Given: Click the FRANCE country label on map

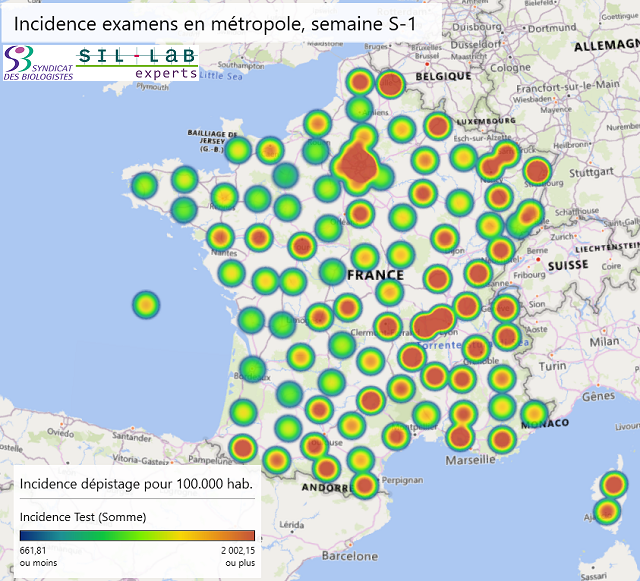Looking at the screenshot, I should (375, 274).
